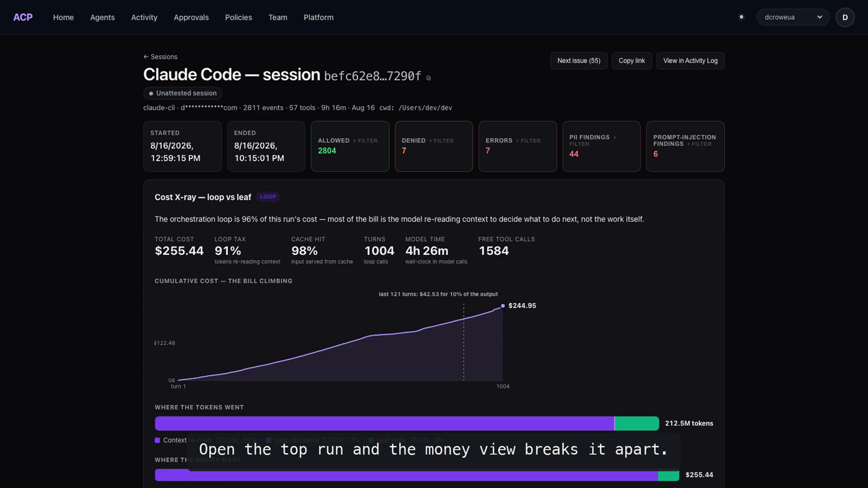
Task: Click the Next issue (55) button
Action: pos(579,61)
